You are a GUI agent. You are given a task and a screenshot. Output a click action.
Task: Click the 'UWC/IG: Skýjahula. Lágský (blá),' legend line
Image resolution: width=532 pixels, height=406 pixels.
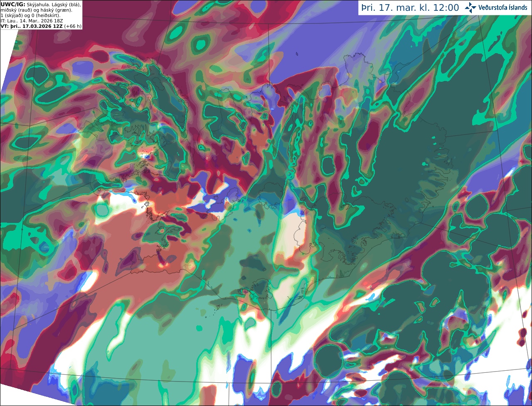[41, 4]
